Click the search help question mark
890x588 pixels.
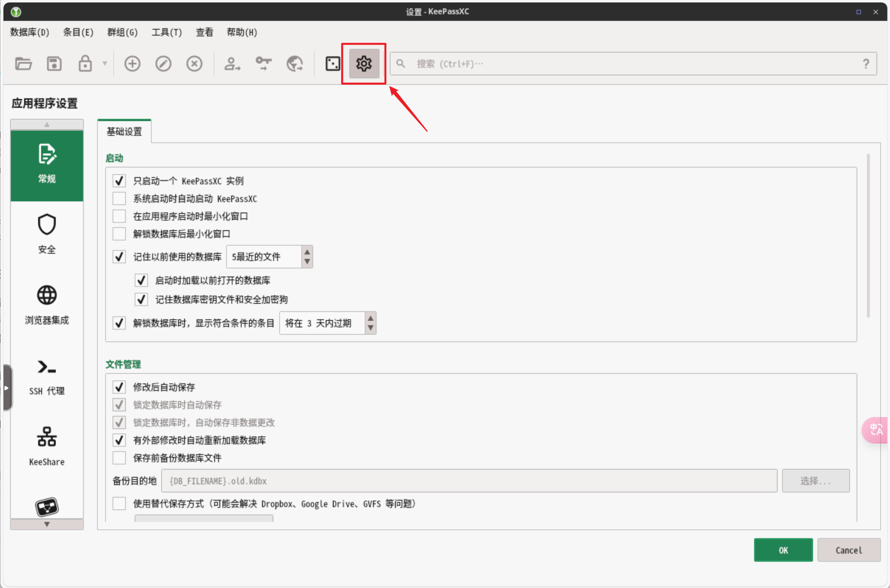click(x=866, y=64)
